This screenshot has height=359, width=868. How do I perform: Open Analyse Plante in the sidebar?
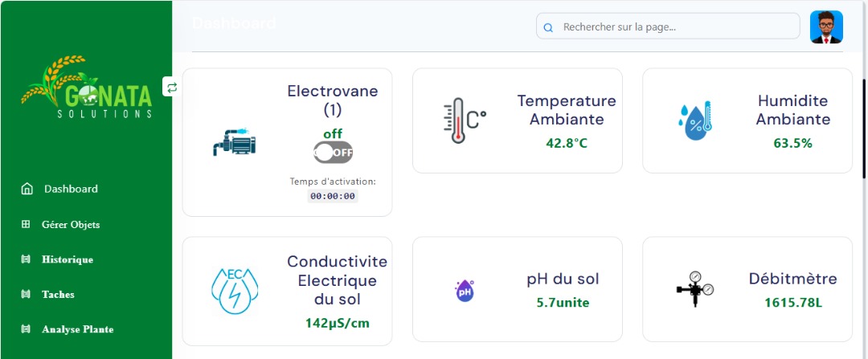pos(77,329)
